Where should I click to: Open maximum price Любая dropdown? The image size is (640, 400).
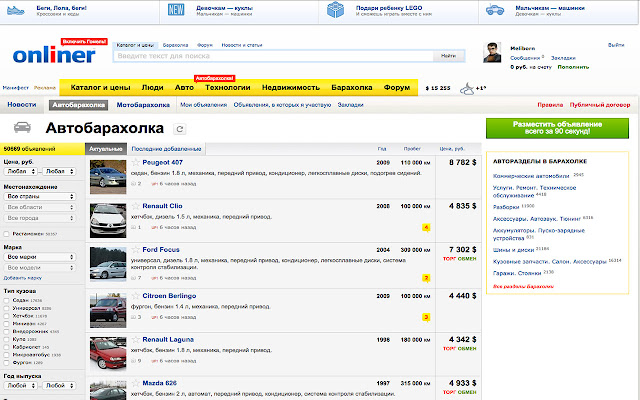coord(59,171)
